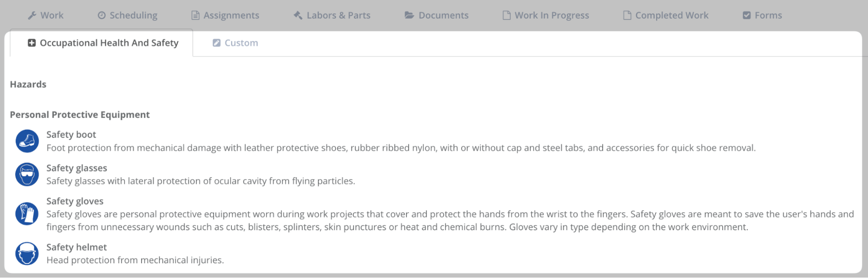Click the wrench icon beside Work

pos(32,16)
